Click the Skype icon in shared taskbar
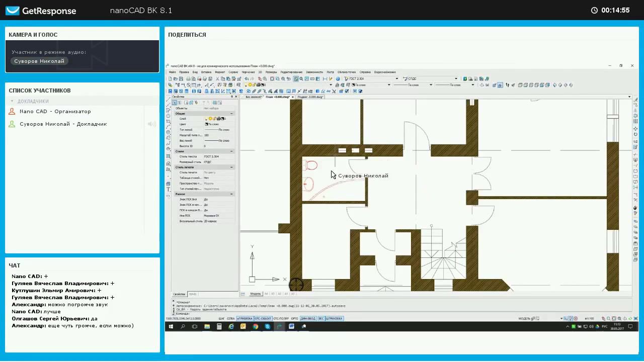The height and width of the screenshot is (362, 644). (x=267, y=326)
